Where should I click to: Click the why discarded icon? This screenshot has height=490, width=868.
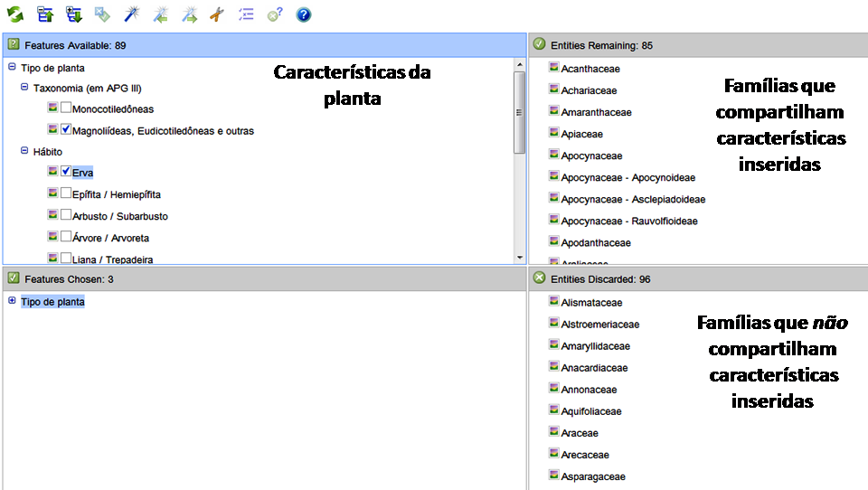(x=275, y=14)
